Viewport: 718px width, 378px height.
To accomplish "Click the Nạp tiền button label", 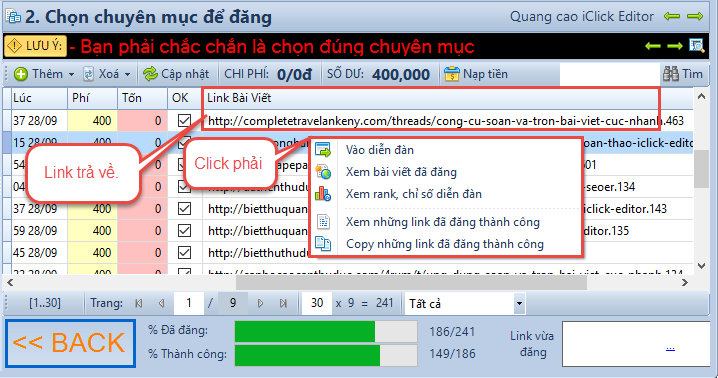I will [x=485, y=74].
